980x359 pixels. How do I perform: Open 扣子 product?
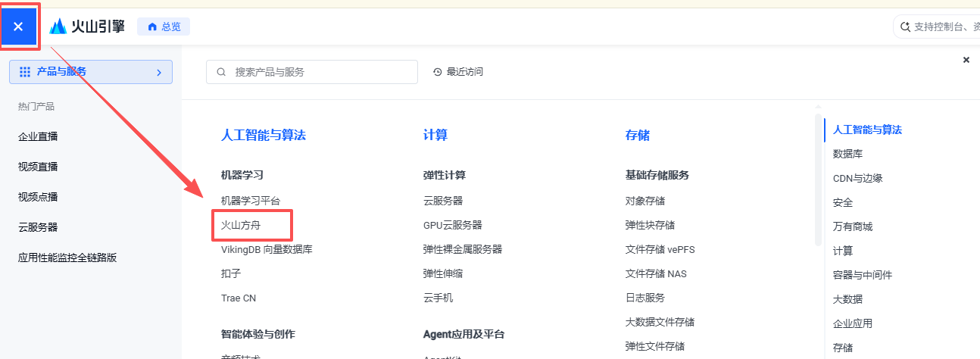tap(231, 273)
